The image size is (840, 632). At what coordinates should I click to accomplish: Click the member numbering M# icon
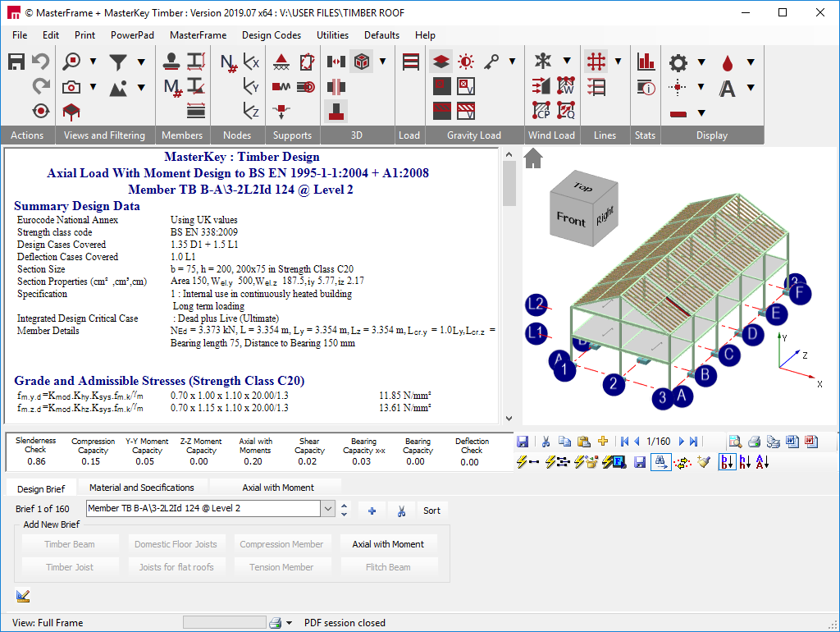point(173,87)
